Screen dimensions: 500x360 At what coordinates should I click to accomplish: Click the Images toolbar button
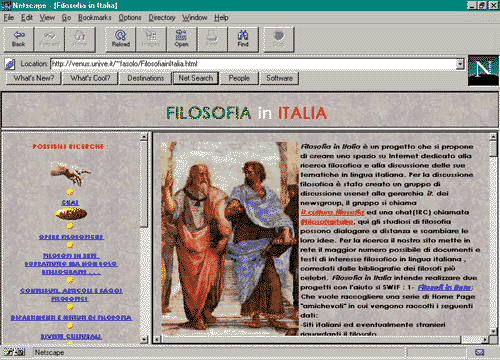coord(151,39)
